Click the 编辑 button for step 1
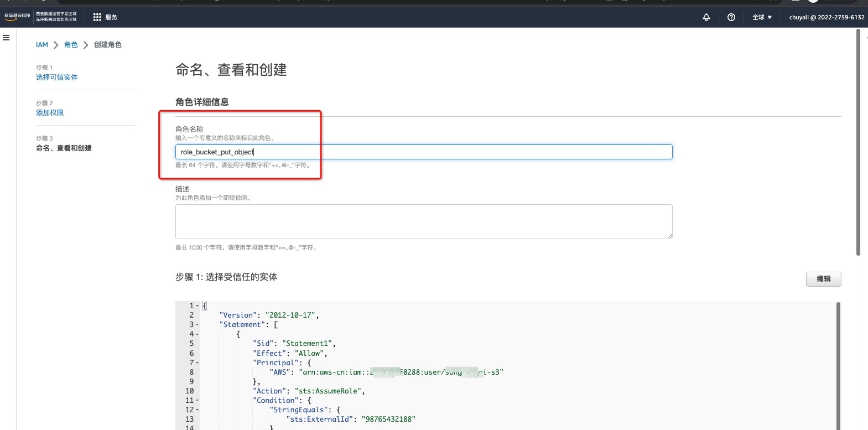 pyautogui.click(x=823, y=279)
